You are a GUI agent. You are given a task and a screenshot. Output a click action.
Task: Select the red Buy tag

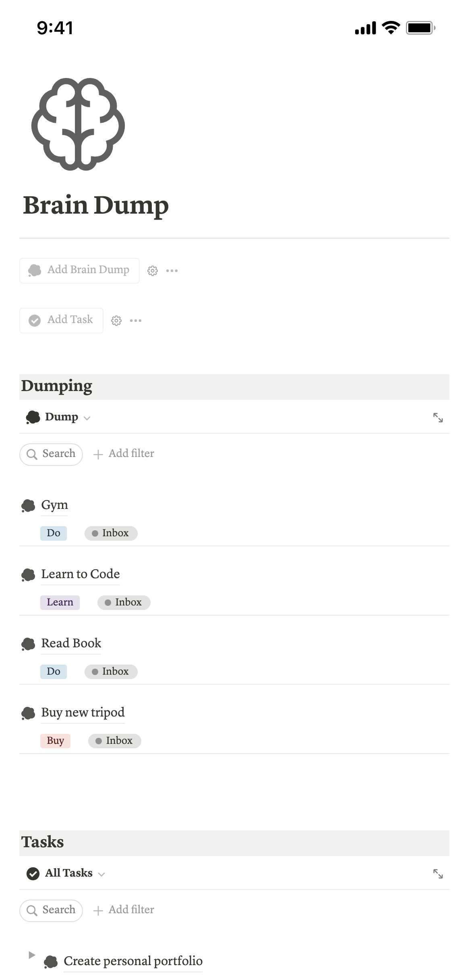[55, 741]
